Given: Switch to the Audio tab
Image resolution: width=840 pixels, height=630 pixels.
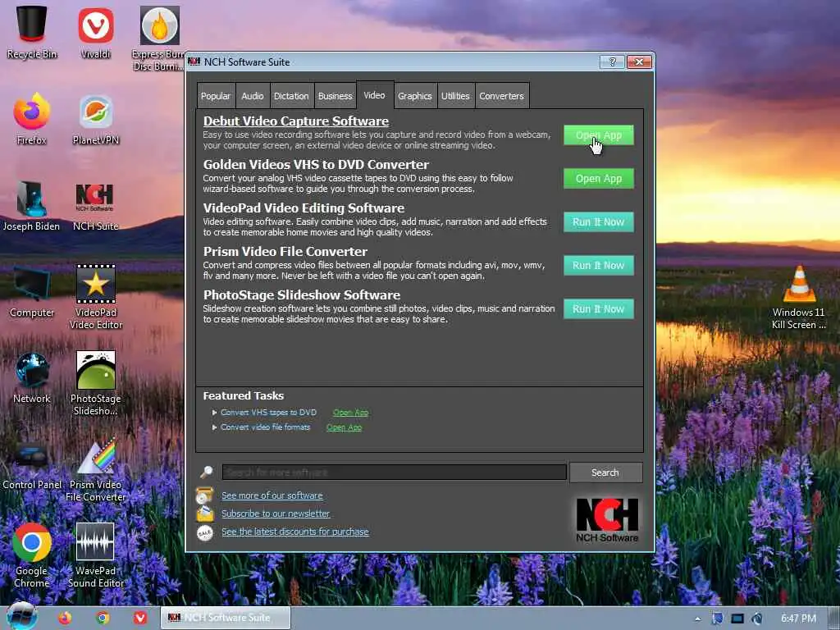Looking at the screenshot, I should 253,96.
